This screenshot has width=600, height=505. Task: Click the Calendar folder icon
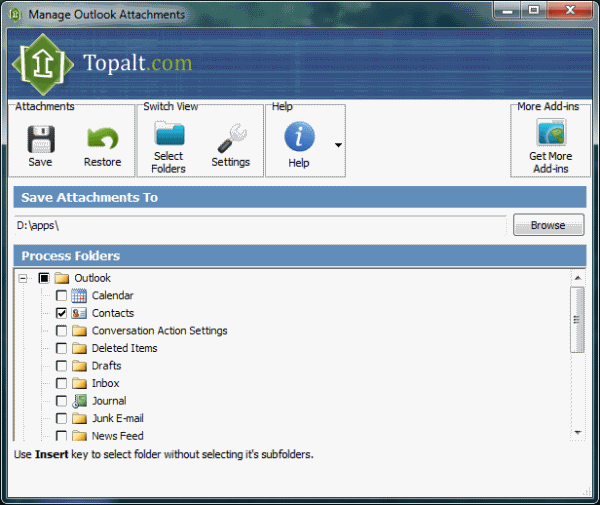coord(79,296)
